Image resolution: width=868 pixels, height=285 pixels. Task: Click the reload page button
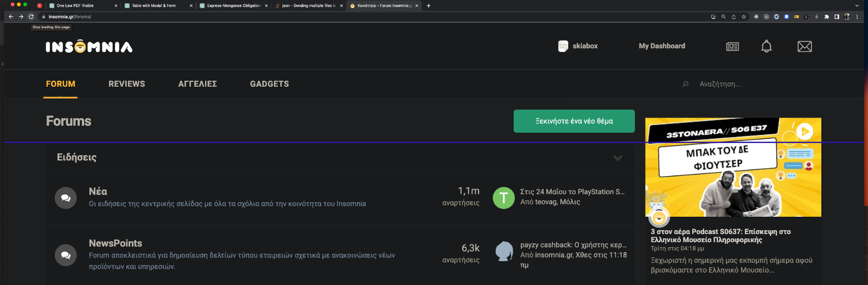coord(31,17)
